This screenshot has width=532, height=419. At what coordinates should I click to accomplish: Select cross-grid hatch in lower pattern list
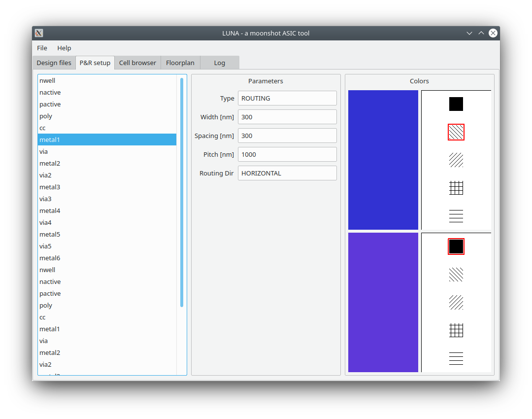tap(456, 330)
